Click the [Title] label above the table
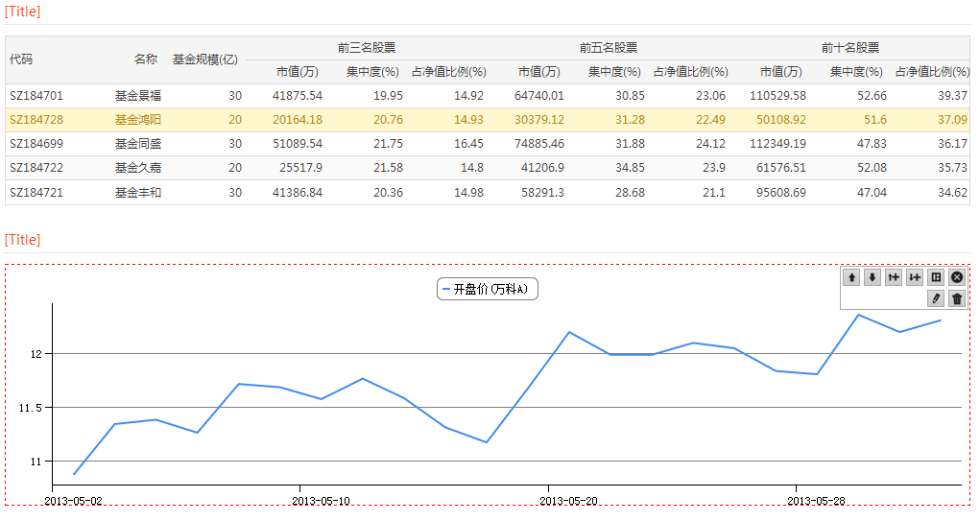Viewport: 980px width, 521px height. point(23,12)
